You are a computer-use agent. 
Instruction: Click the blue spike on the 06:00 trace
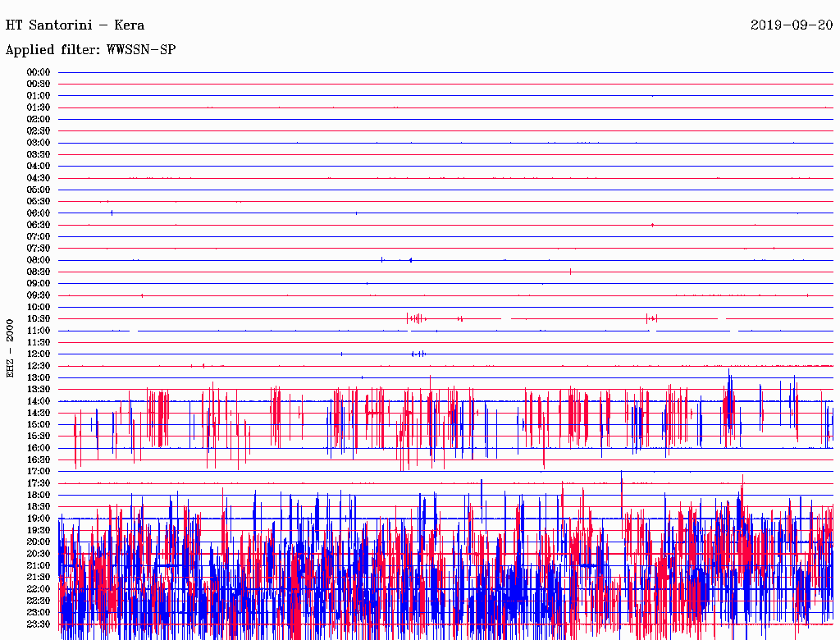click(x=112, y=213)
